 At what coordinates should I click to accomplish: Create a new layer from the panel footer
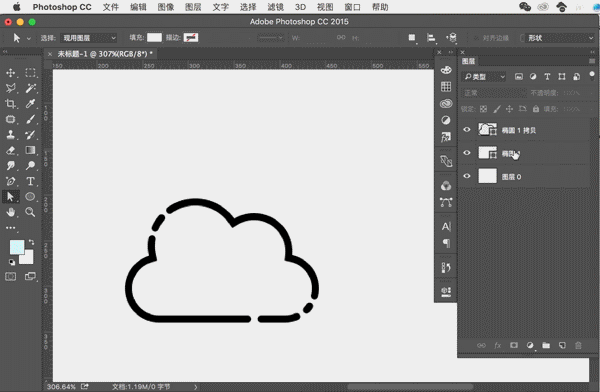[x=562, y=345]
